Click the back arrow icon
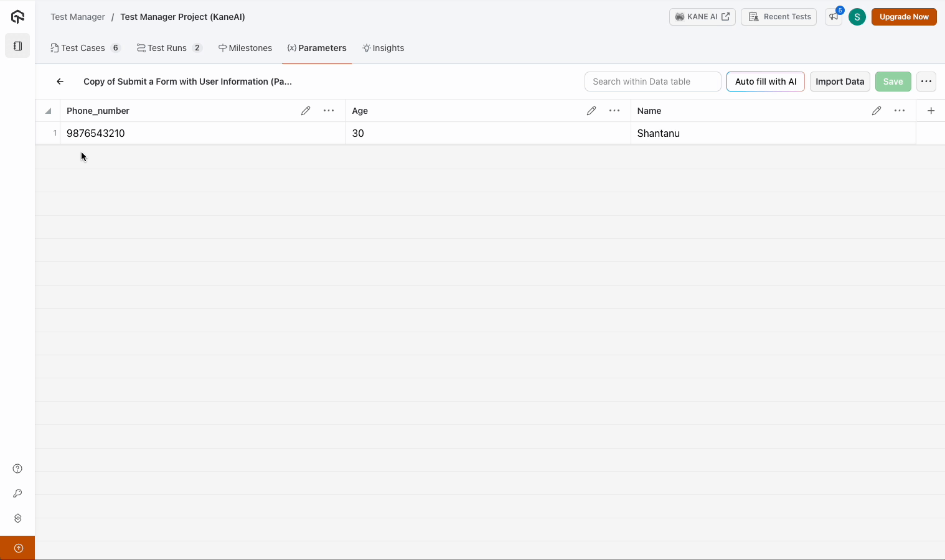Image resolution: width=945 pixels, height=560 pixels. coord(60,82)
